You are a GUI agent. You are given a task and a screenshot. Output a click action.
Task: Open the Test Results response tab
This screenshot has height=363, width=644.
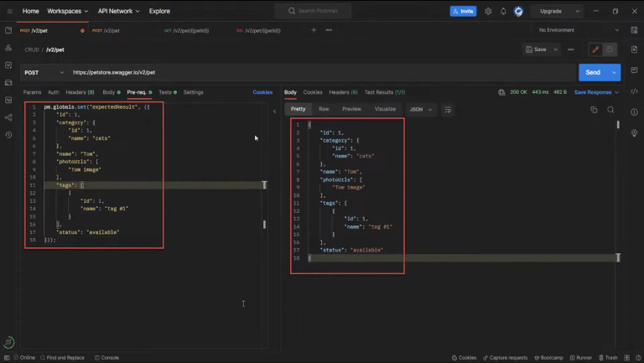[x=385, y=92]
